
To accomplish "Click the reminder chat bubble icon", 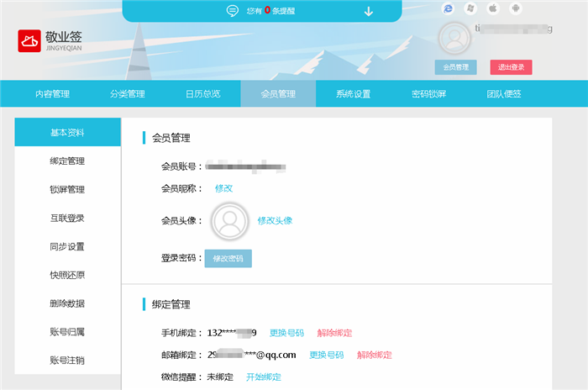I will [x=233, y=11].
